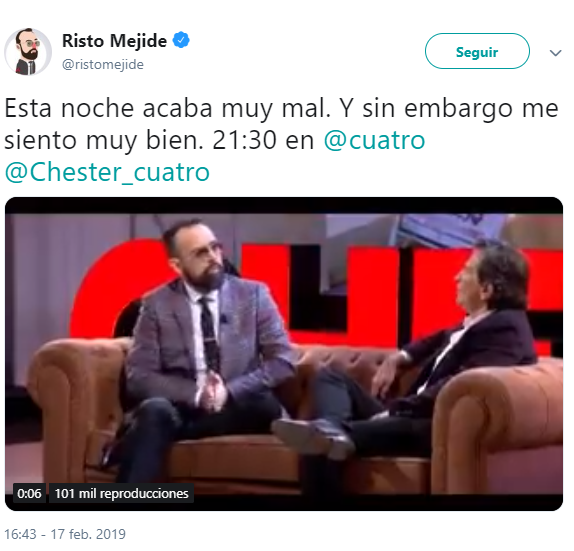Open the 16:43 - 17 feb. 2019 timestamp

65,534
